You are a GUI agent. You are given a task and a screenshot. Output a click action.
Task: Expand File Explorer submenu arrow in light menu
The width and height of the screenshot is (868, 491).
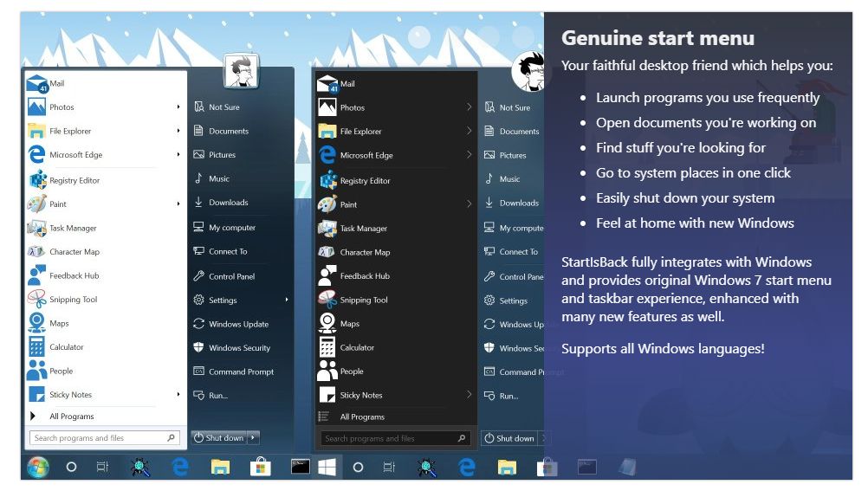[x=178, y=131]
